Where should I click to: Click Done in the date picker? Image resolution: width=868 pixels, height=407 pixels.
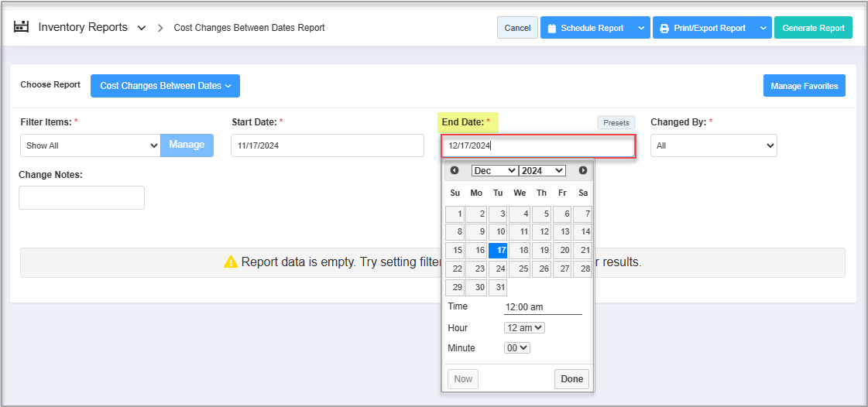coord(571,379)
